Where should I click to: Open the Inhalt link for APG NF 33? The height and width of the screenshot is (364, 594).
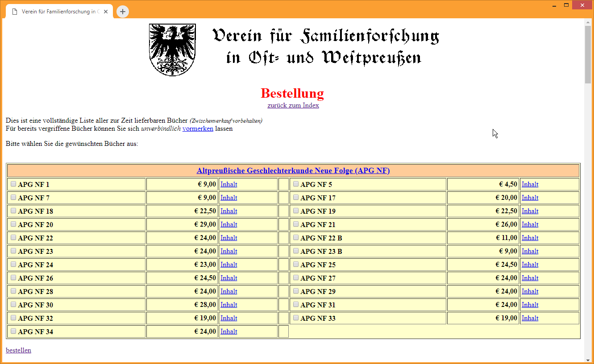click(x=530, y=318)
